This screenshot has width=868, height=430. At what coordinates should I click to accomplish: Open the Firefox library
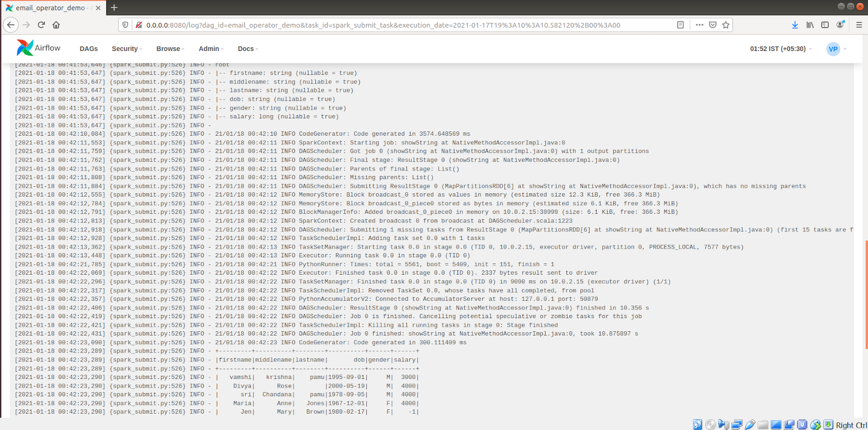point(810,25)
